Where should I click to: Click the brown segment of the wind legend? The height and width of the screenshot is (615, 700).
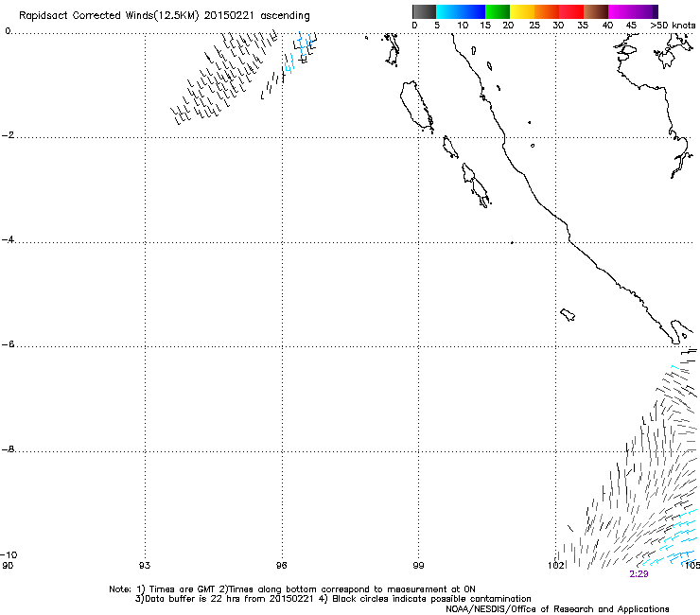(x=596, y=11)
